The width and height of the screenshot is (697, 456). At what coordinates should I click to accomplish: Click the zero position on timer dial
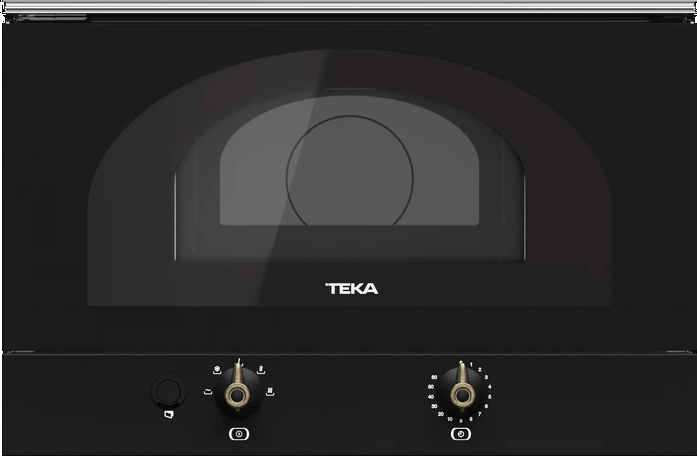click(x=461, y=362)
